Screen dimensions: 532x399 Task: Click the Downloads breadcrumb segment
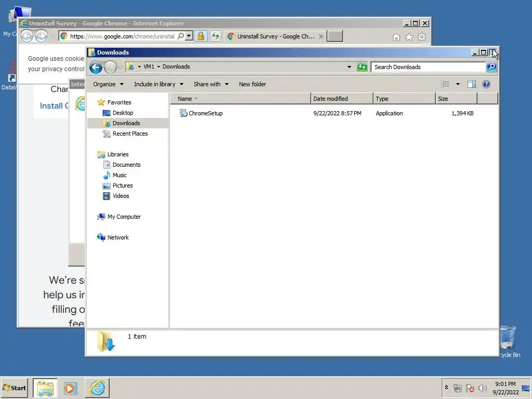[176, 66]
